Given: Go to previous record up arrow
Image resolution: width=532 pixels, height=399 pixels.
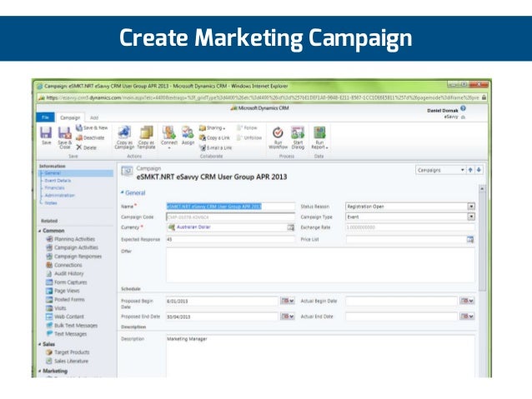Looking at the screenshot, I should pyautogui.click(x=470, y=170).
